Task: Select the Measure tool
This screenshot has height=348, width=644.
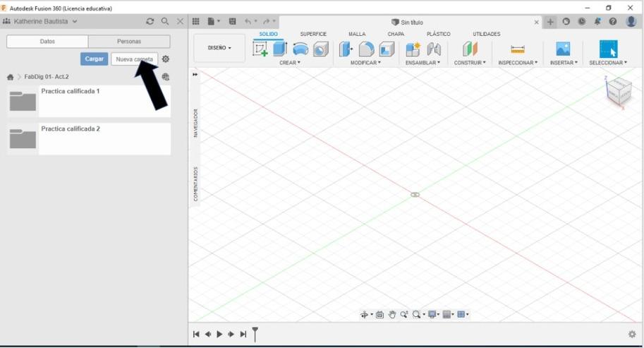Action: 518,49
